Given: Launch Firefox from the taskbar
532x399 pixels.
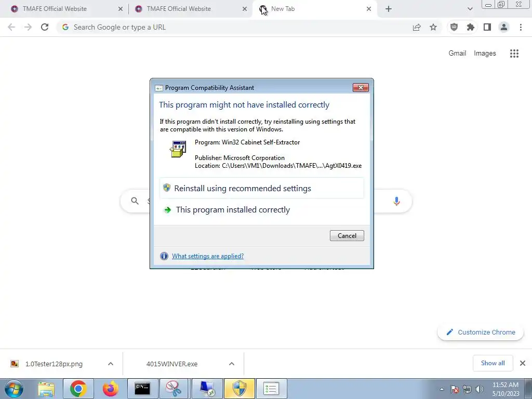Looking at the screenshot, I should [x=111, y=389].
